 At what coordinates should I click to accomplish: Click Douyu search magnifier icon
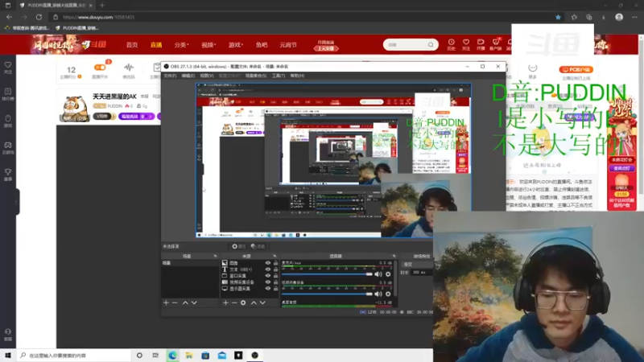pyautogui.click(x=431, y=45)
